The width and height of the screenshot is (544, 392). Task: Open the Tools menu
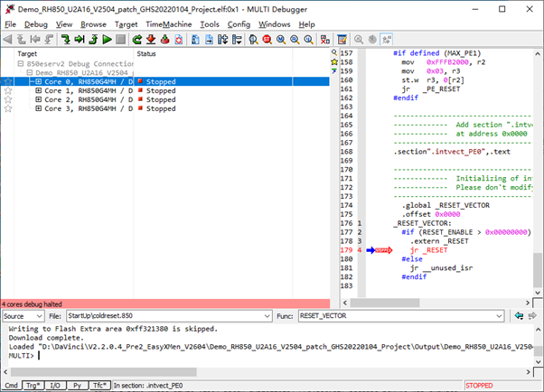click(210, 24)
